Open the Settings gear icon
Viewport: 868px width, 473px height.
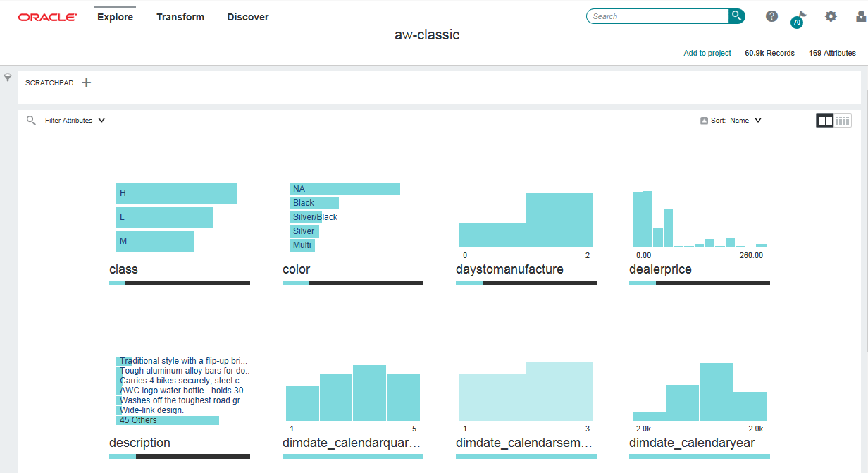tap(831, 16)
